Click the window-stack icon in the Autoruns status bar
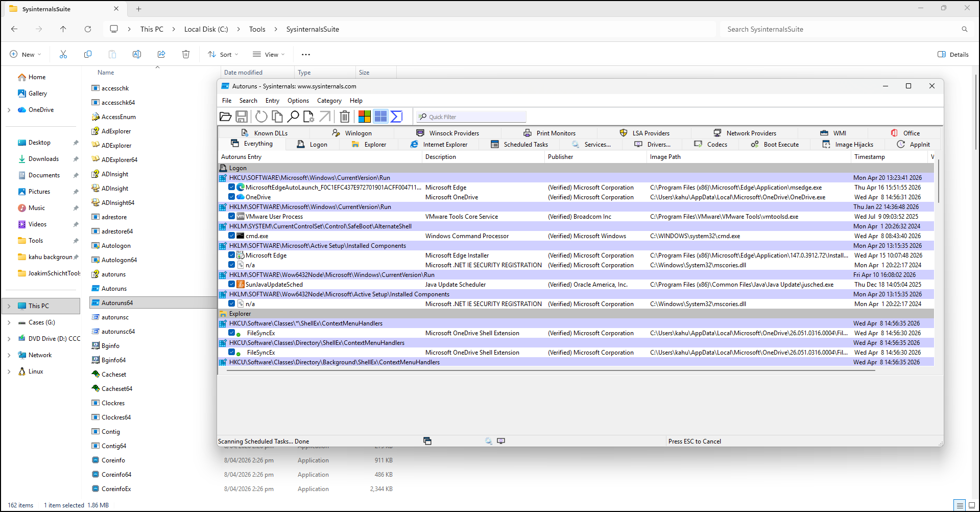 coord(427,441)
